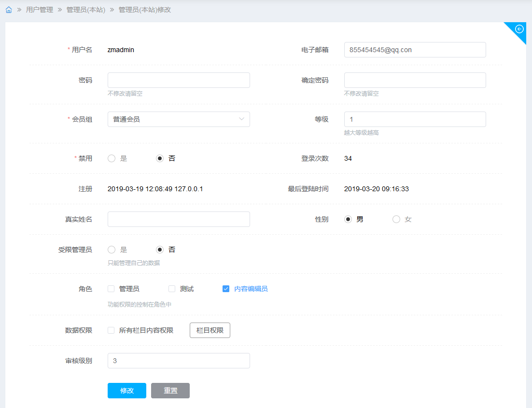Viewport: 532px width, 408px height.
Task: Select 是 for 禁用 option
Action: 112,158
